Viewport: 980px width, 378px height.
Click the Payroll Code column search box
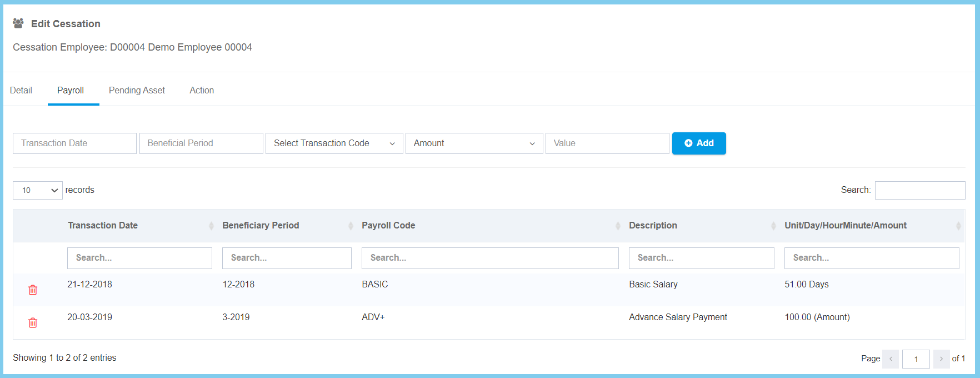(x=490, y=258)
